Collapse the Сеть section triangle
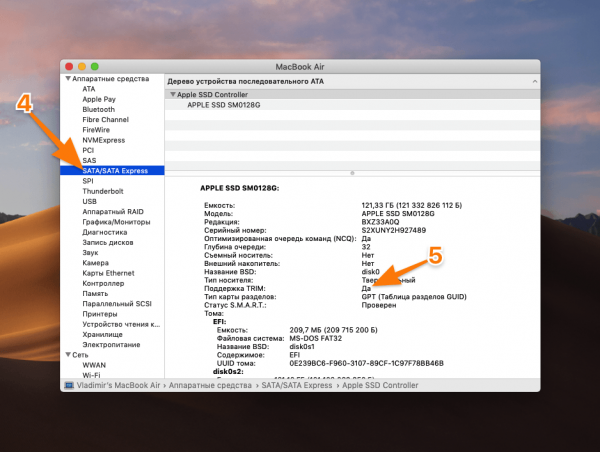 coord(68,355)
